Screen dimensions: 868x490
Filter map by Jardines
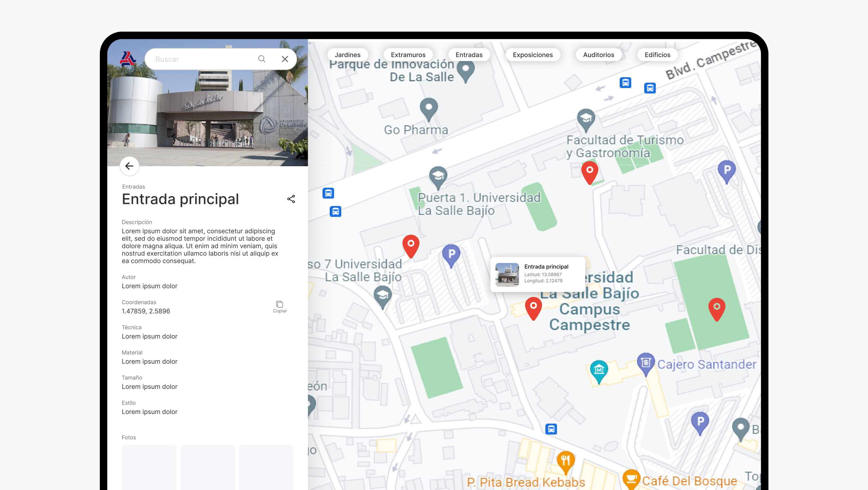coord(348,55)
